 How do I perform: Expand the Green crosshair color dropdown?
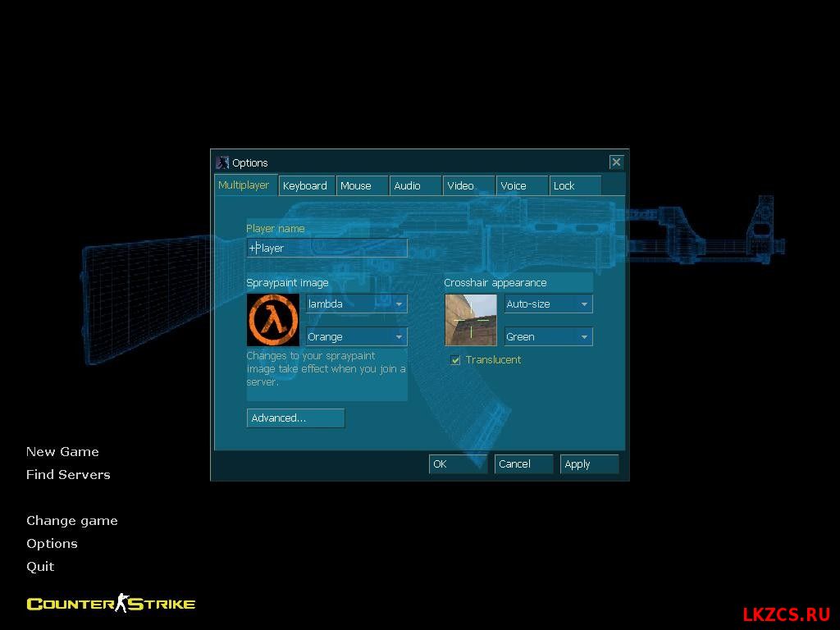(548, 336)
